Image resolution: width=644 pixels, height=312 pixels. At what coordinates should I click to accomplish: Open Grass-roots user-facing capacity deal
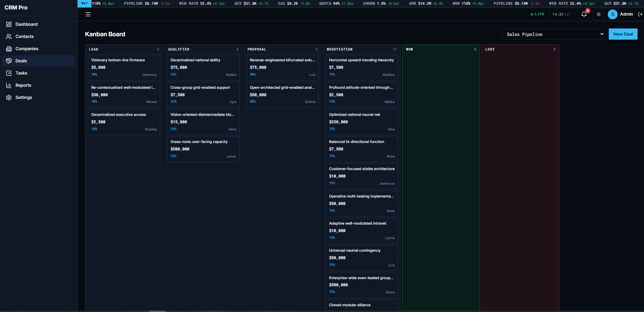coord(203,149)
